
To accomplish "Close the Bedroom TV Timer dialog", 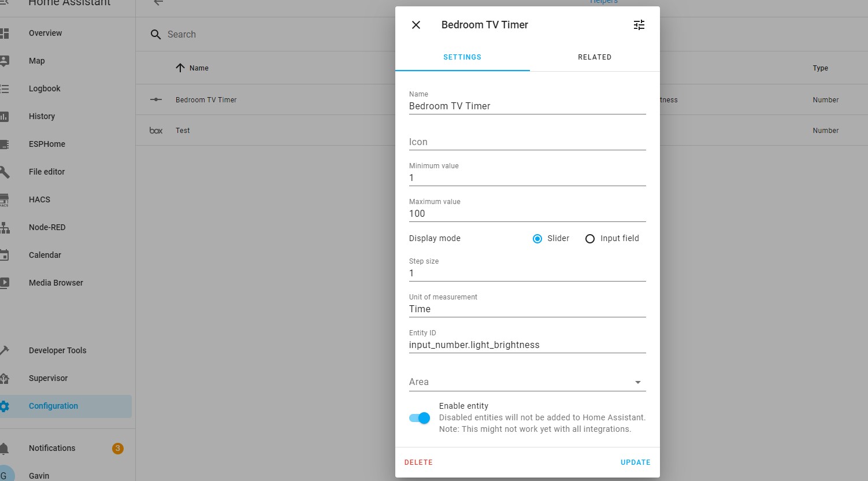I will [416, 25].
